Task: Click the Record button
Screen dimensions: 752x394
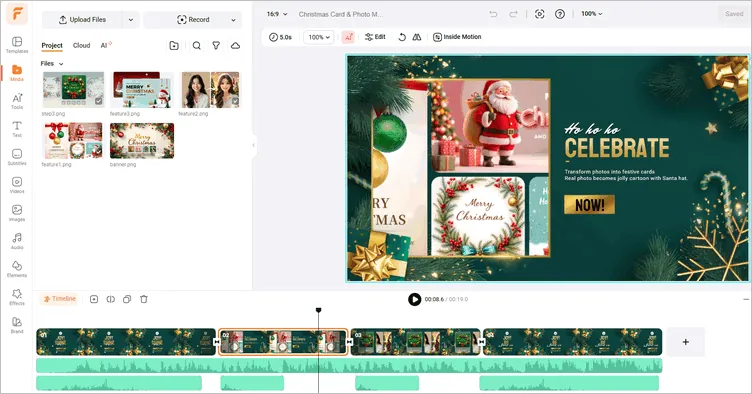Action: pos(193,20)
